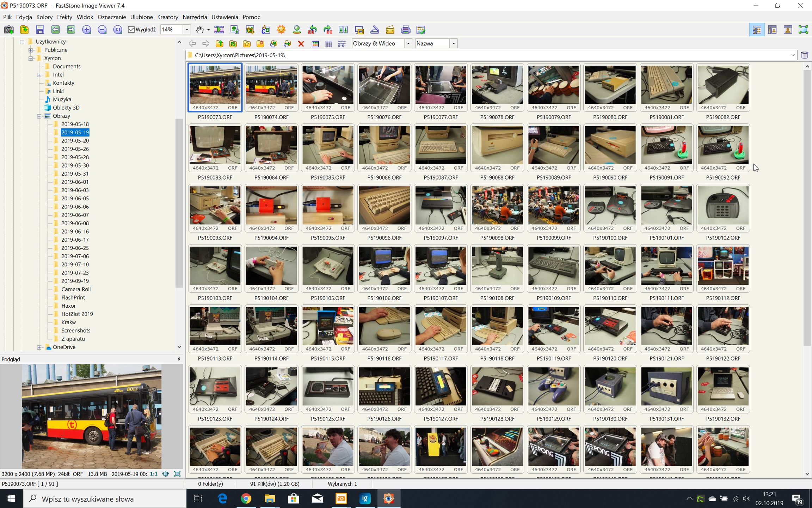Image resolution: width=812 pixels, height=508 pixels.
Task: Delete the selected file with the red X
Action: pos(301,44)
